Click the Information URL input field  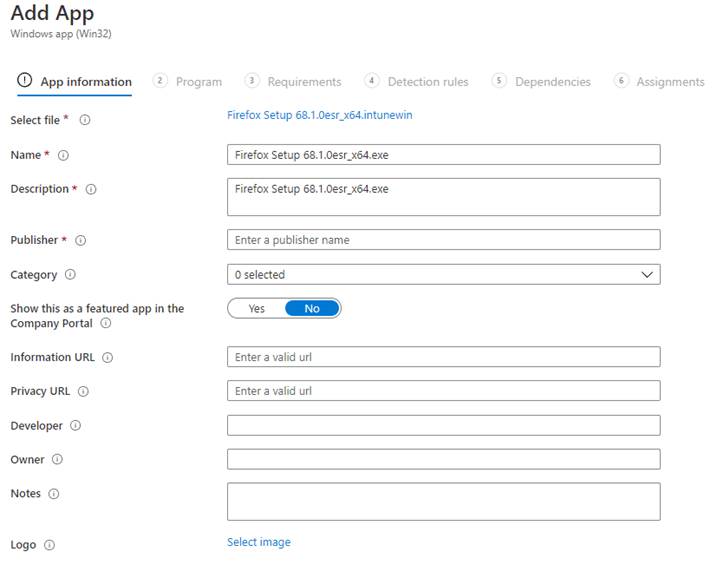pos(444,357)
